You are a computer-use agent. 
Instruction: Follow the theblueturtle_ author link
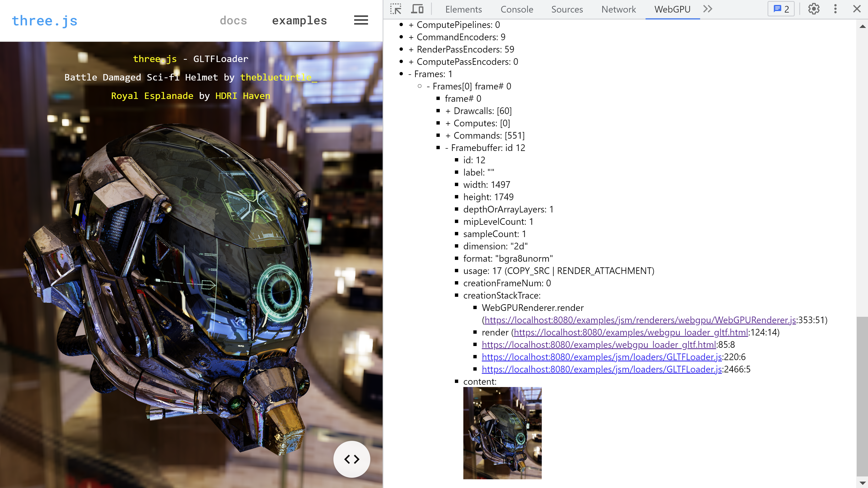tap(278, 77)
